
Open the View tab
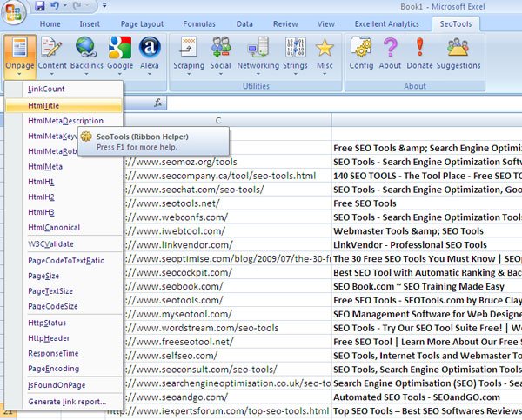click(x=326, y=24)
